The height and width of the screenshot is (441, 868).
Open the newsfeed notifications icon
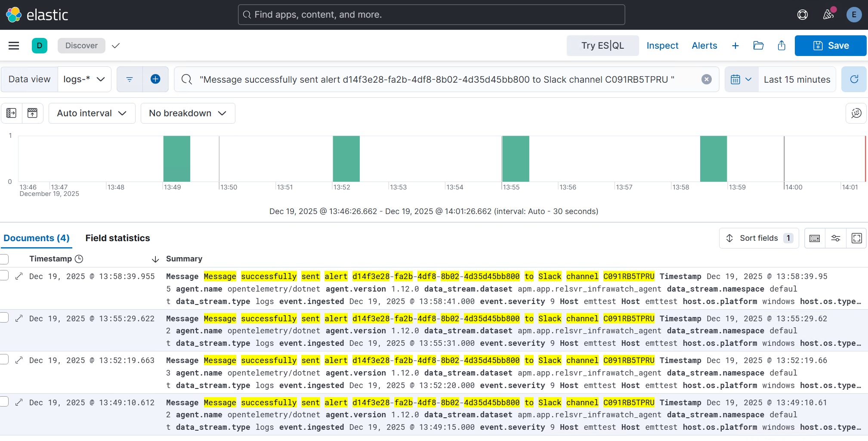click(828, 15)
